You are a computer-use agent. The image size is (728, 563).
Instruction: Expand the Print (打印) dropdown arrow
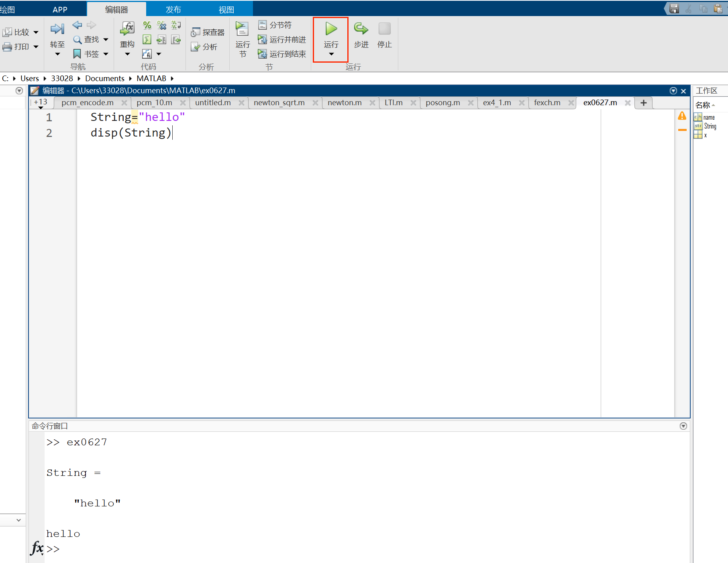click(x=36, y=47)
